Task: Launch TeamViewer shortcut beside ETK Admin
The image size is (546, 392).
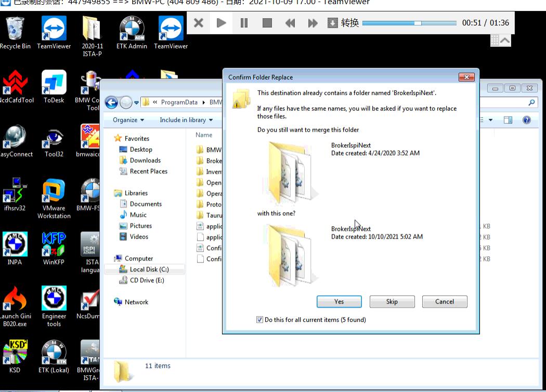Action: click(x=171, y=33)
